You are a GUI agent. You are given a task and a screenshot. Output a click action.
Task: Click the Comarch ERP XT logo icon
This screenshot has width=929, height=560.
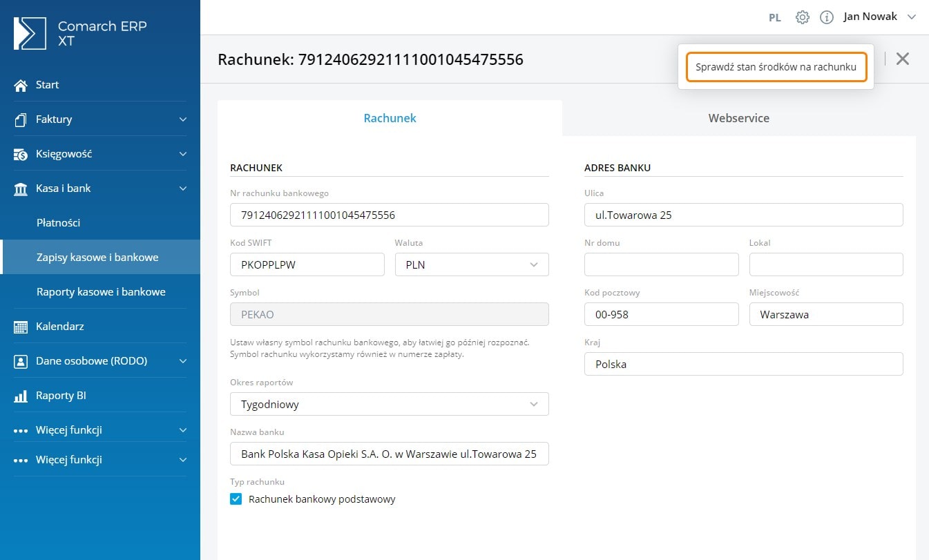[30, 33]
